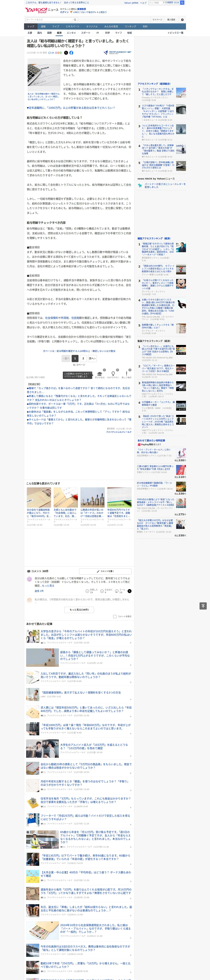Share the article on Facebook
Viewport: 210px width, 980px height.
pos(71,53)
